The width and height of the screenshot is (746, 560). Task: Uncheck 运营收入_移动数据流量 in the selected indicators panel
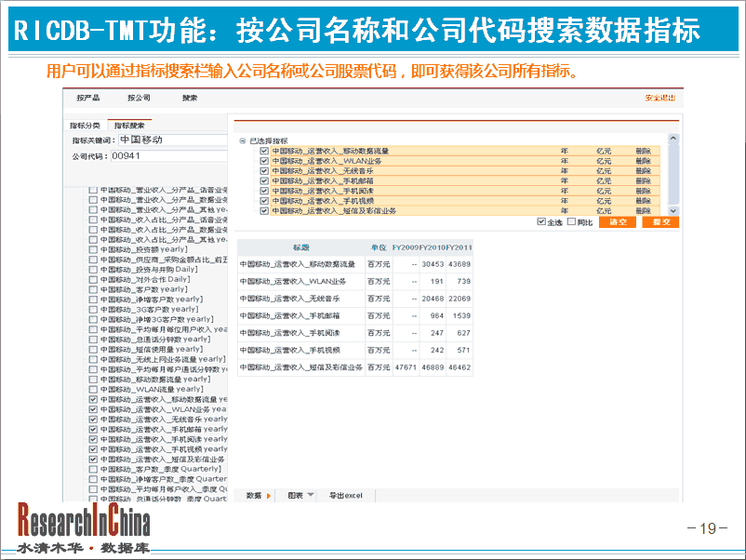(264, 151)
